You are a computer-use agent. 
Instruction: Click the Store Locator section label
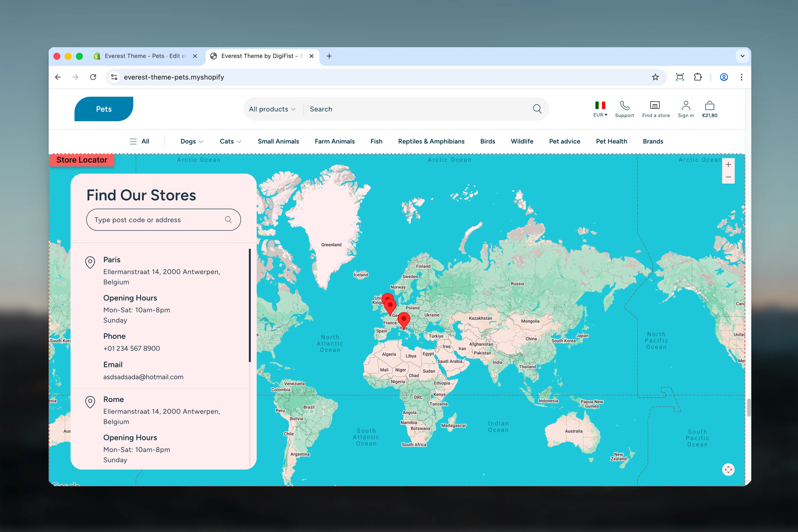coord(82,160)
